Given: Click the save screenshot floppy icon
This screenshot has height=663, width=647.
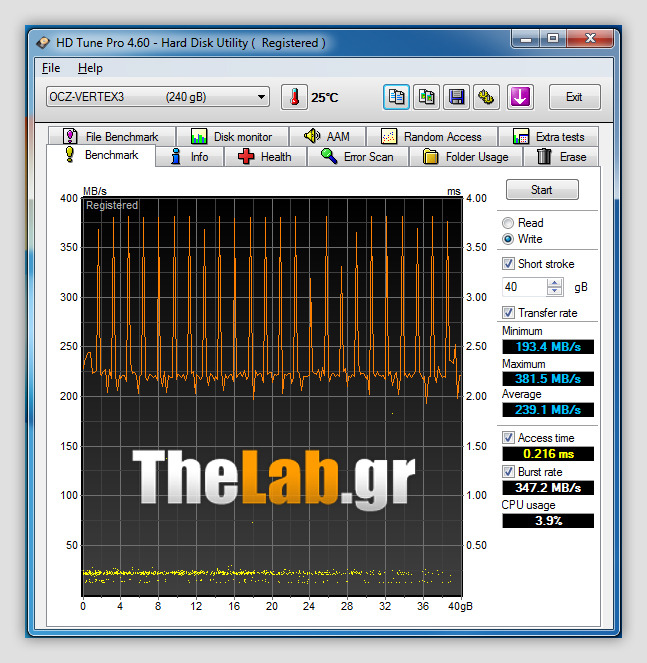Looking at the screenshot, I should [x=456, y=97].
